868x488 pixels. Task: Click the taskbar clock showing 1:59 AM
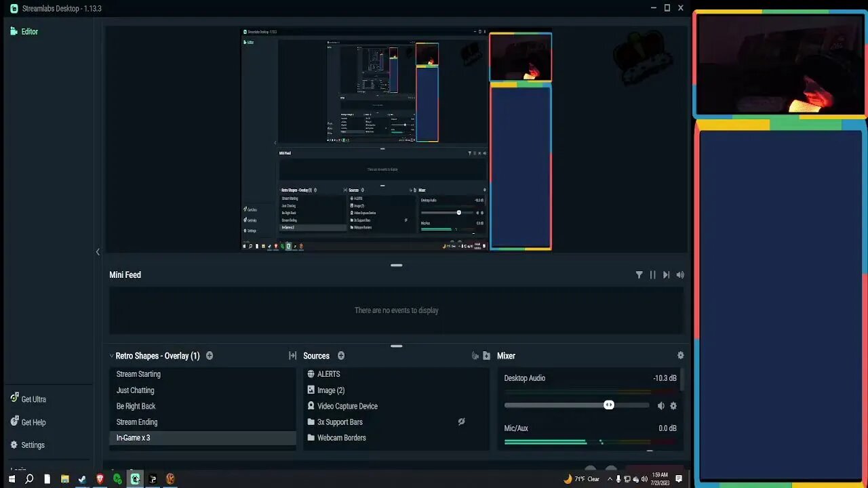click(x=660, y=479)
